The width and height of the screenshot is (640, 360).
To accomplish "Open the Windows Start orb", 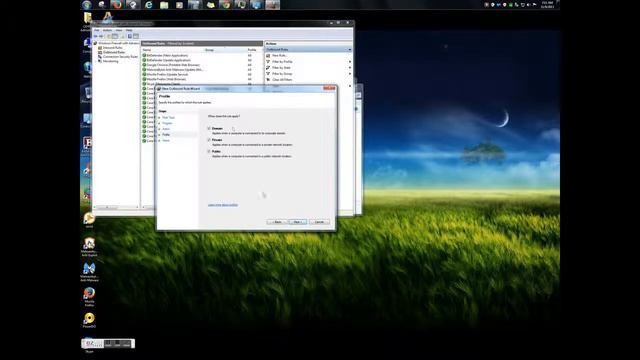I will point(87,5).
